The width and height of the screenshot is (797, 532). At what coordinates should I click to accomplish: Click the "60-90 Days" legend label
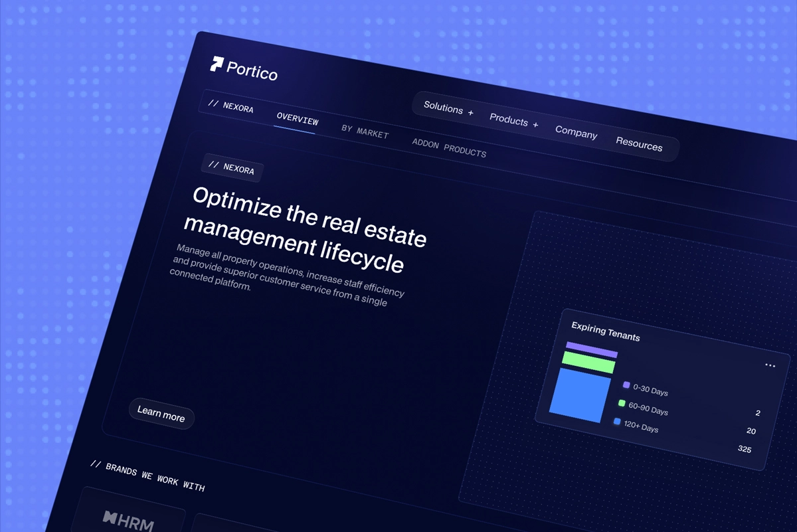[648, 408]
